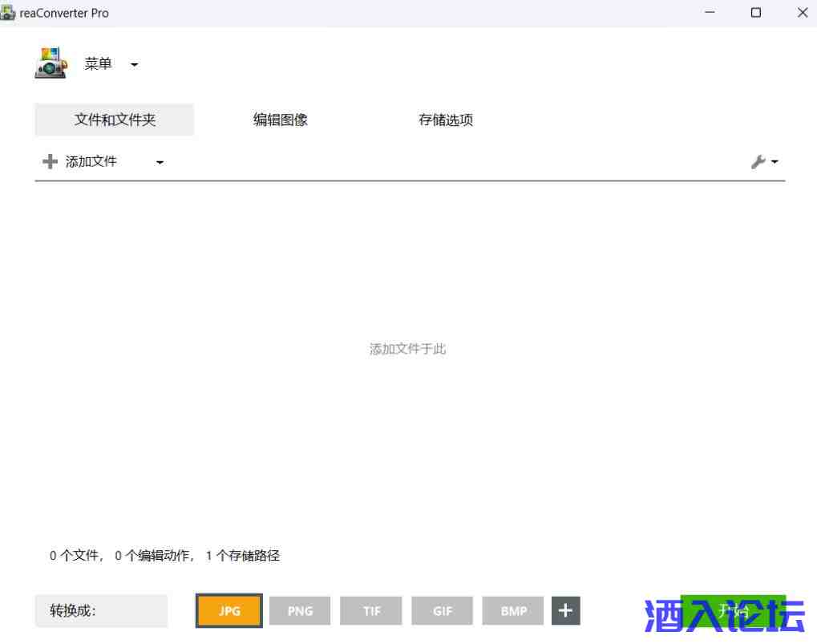Click the plus icon beside 添加文件
Image resolution: width=817 pixels, height=644 pixels.
pos(50,162)
